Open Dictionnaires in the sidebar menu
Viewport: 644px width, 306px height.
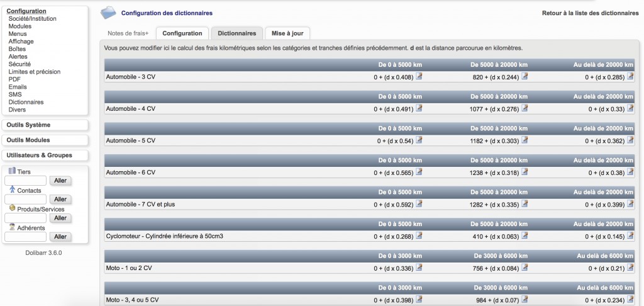(x=26, y=102)
